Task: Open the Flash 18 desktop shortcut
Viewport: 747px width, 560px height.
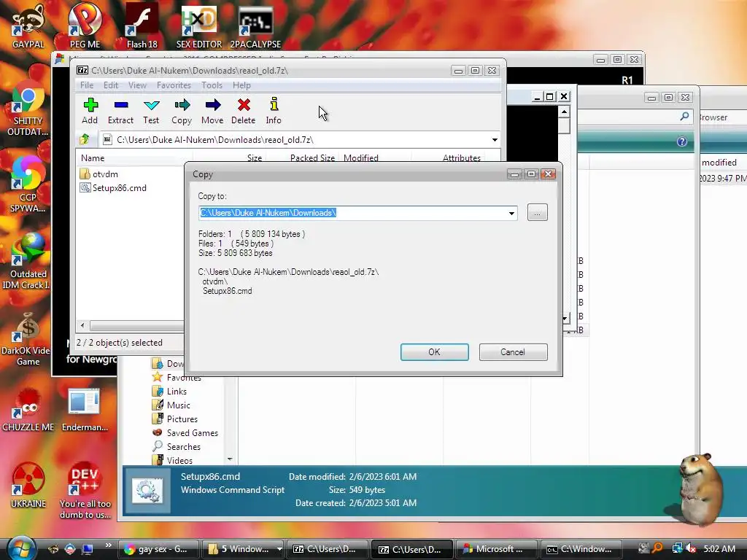Action: (142, 26)
